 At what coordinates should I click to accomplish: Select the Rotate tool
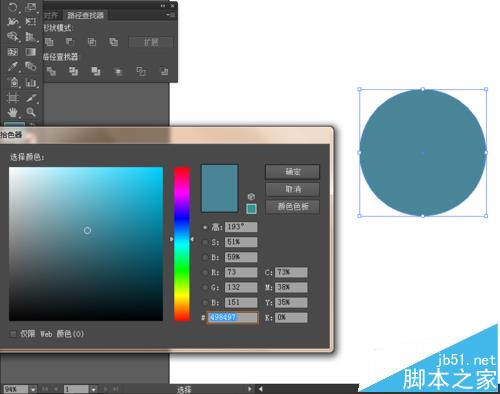[13, 6]
